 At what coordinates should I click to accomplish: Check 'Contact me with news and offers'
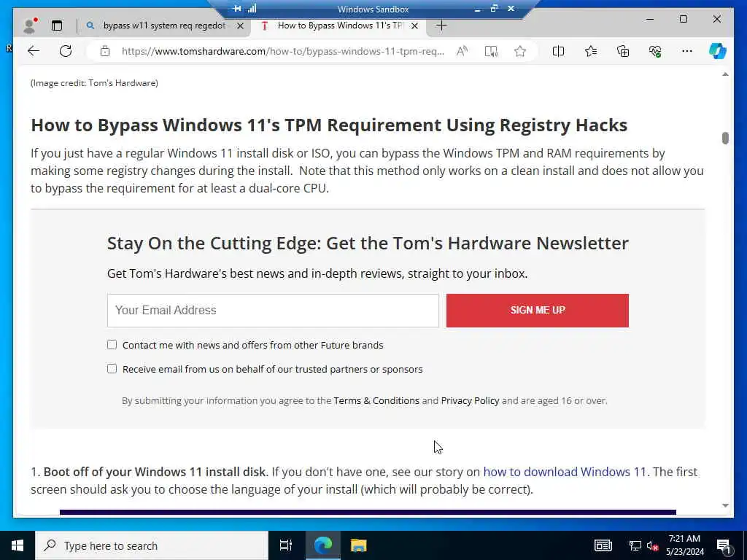pos(112,345)
